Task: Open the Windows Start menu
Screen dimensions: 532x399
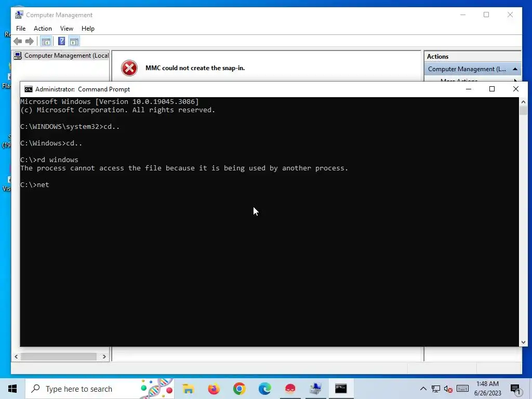Action: pos(12,389)
